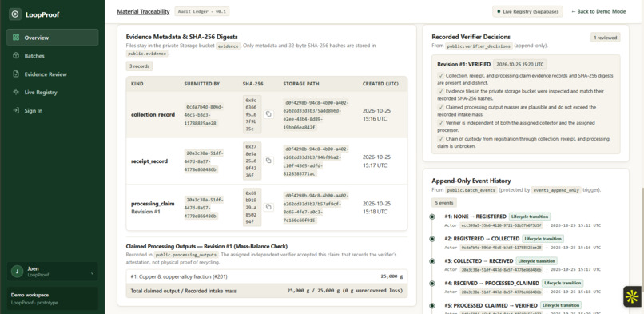Click the Live Registry (Supabase) badge
This screenshot has width=644, height=314.
(527, 11)
